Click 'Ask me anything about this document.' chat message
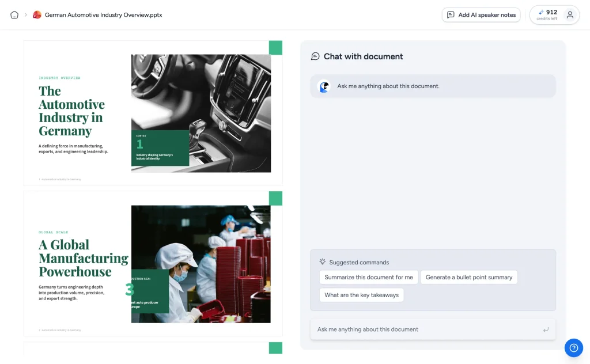 click(433, 86)
